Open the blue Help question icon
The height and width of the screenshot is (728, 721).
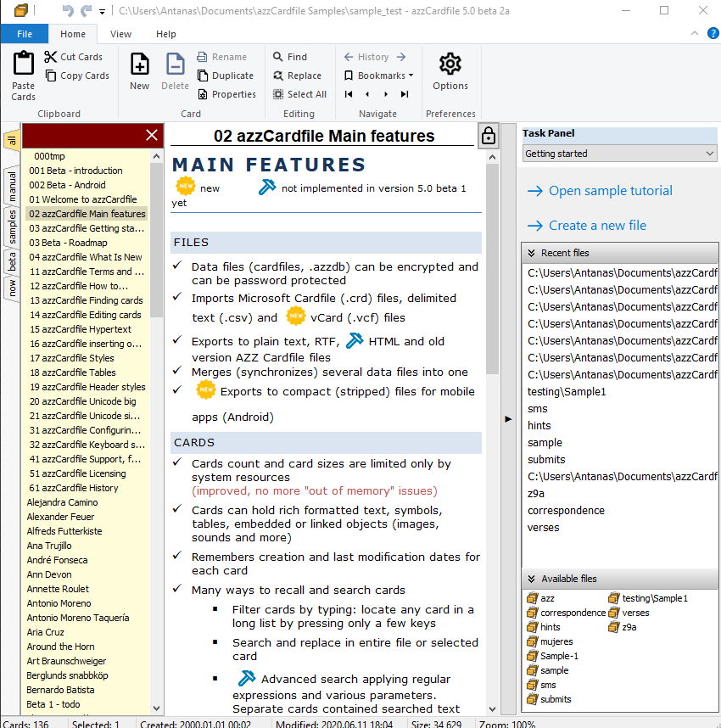713,33
